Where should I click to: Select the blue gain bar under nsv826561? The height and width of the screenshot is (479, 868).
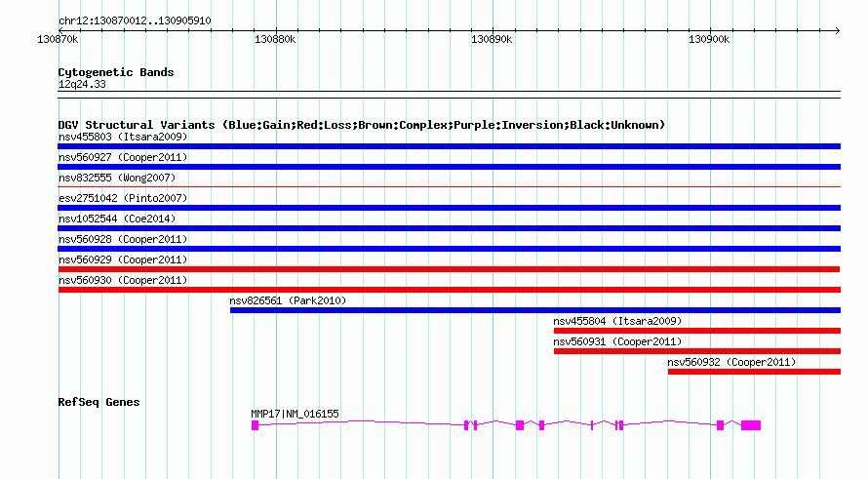click(x=535, y=310)
